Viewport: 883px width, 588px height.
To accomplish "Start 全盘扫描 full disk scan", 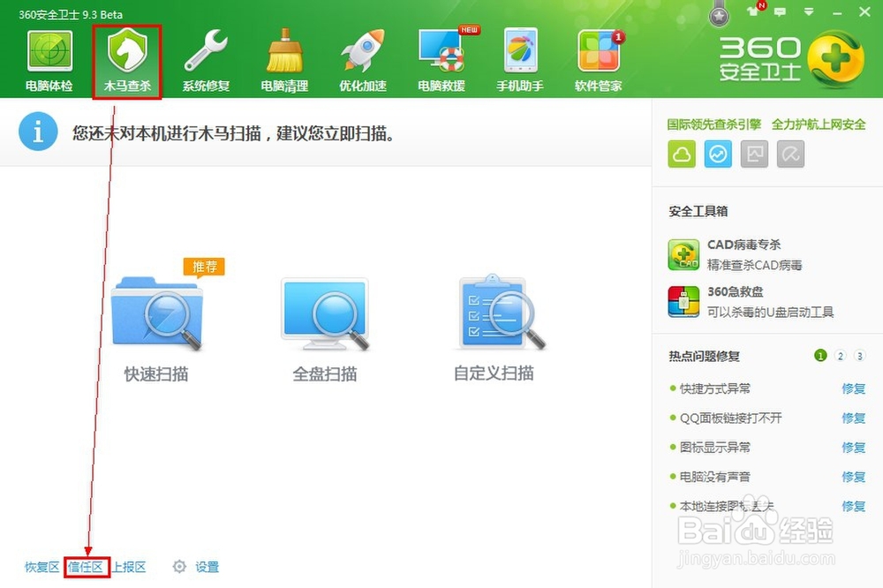I will click(x=325, y=328).
